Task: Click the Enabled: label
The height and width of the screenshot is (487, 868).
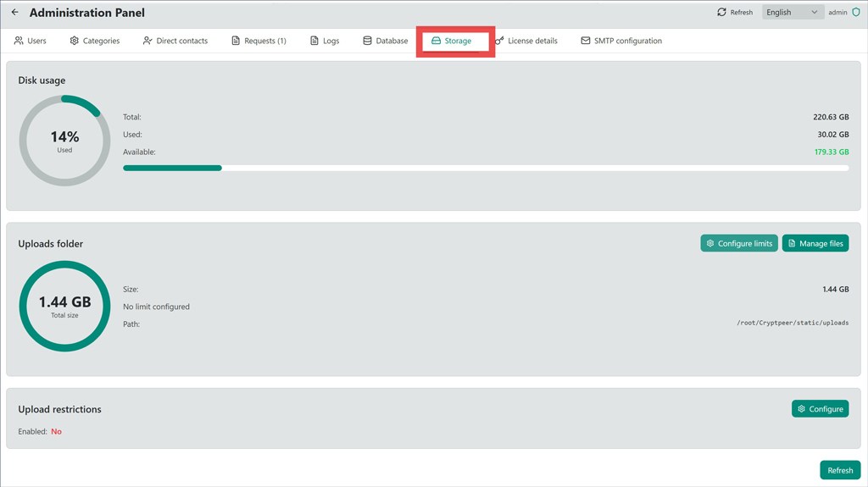Action: [x=33, y=431]
